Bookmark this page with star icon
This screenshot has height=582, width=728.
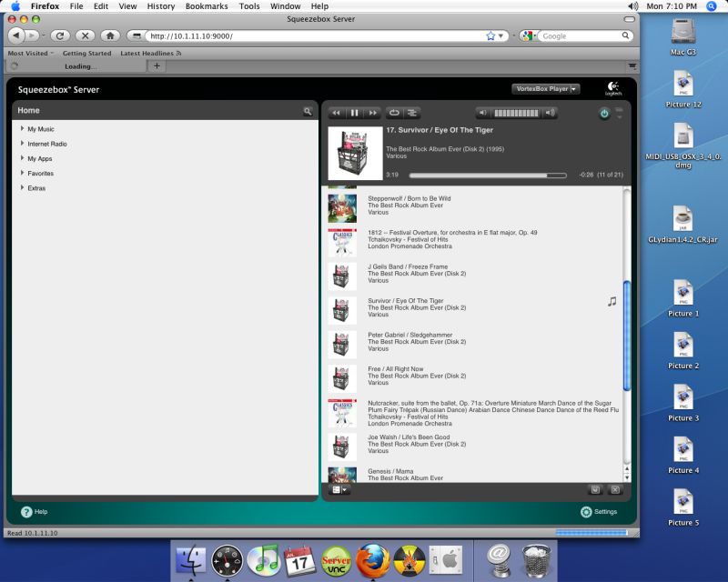point(490,35)
